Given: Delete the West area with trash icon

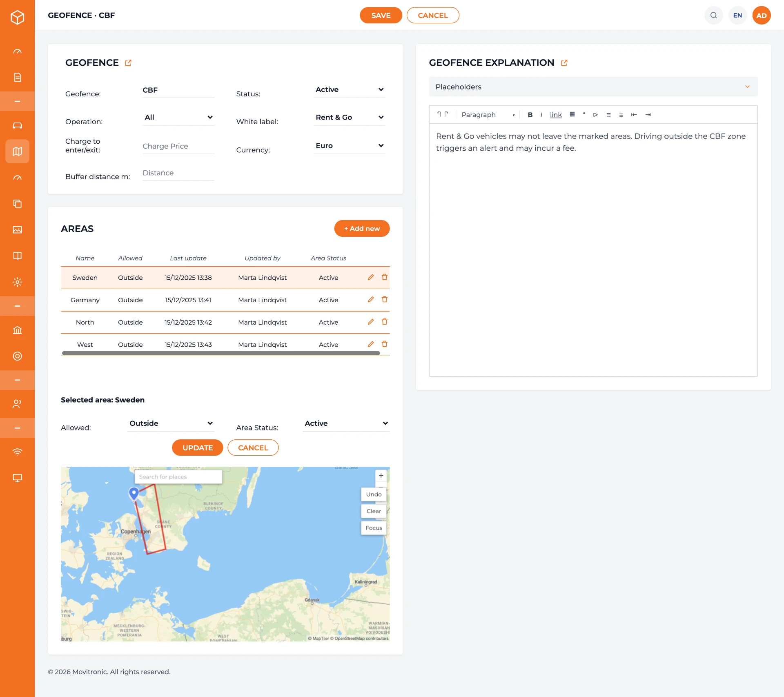Looking at the screenshot, I should [385, 344].
